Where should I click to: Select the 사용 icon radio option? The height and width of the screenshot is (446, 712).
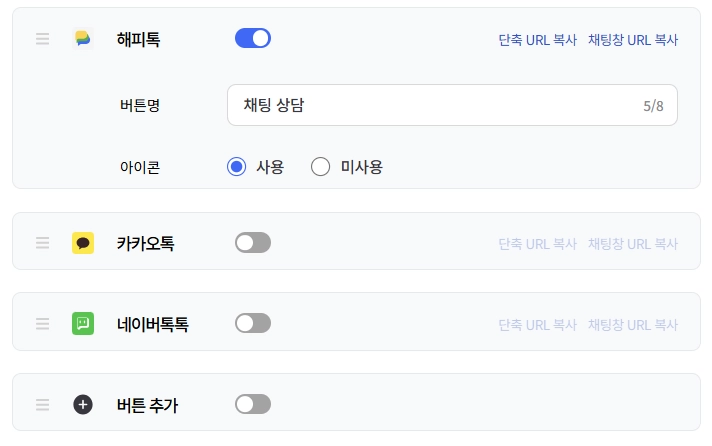coord(237,167)
